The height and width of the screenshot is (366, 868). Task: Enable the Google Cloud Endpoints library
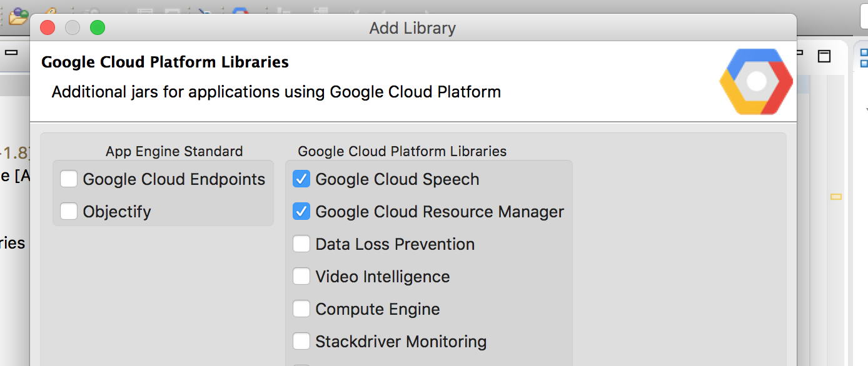pos(69,179)
